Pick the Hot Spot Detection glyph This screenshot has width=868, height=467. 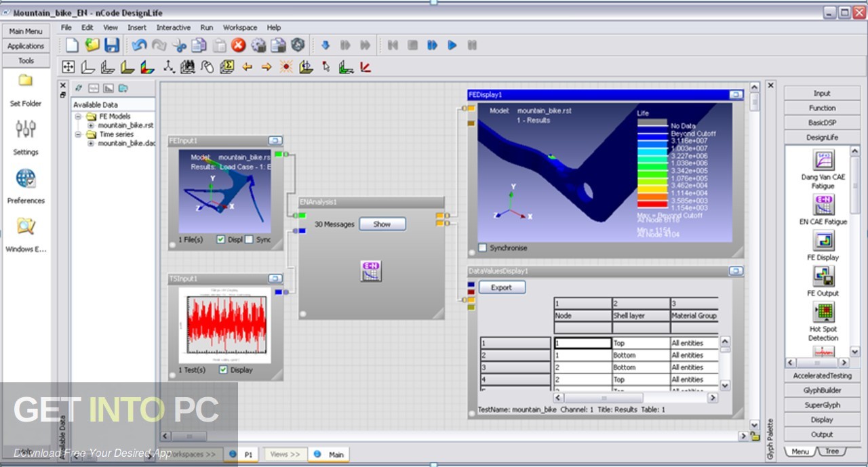tap(823, 312)
